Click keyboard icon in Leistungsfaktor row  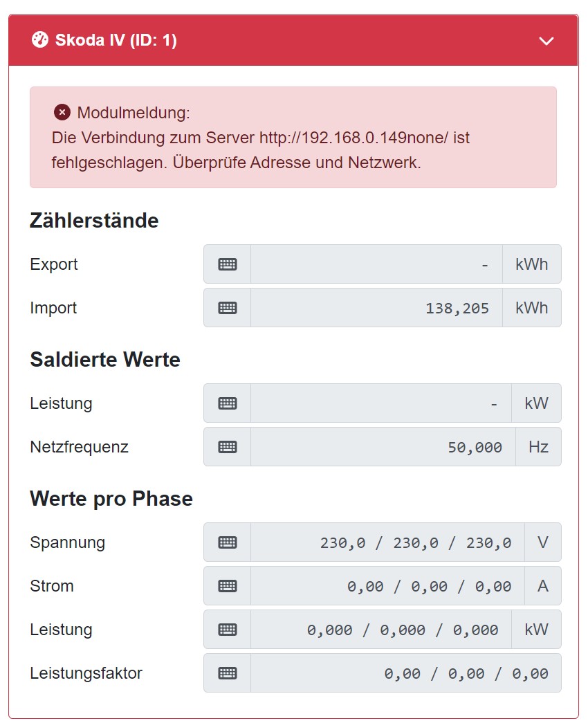coord(228,673)
